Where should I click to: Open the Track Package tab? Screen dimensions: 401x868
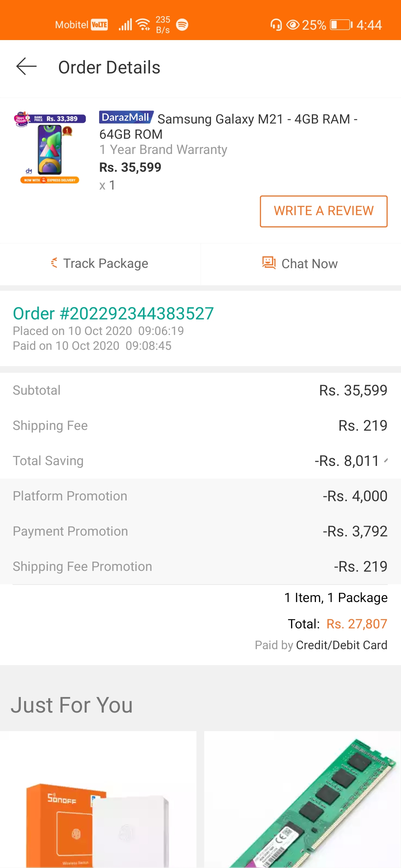[x=100, y=264]
